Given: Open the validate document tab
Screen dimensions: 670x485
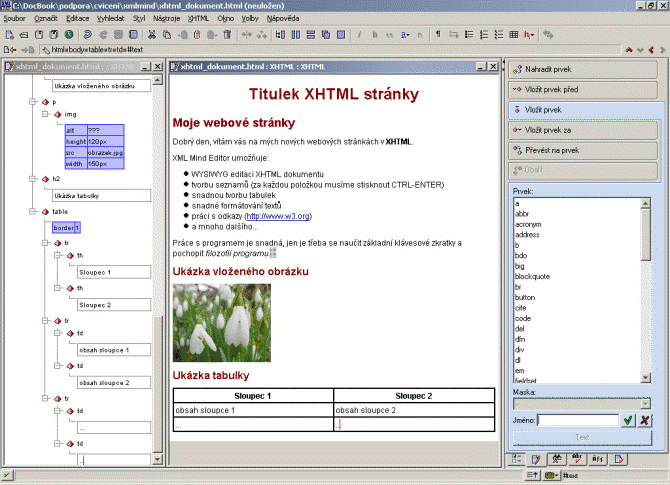Looking at the screenshot, I should (618, 459).
